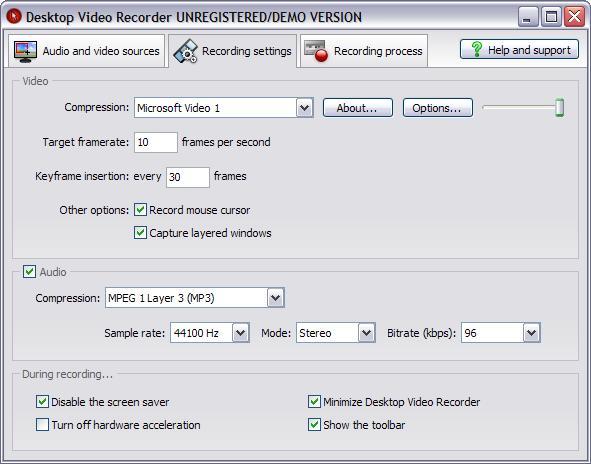Click the Keyframe insertion frames field
Screen dimensions: 591x464
[188, 177]
